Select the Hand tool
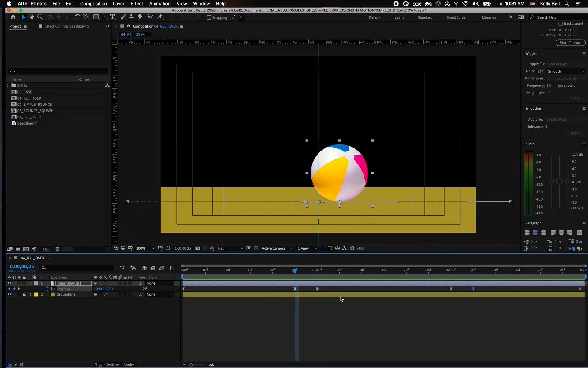This screenshot has width=588, height=368. 32,17
